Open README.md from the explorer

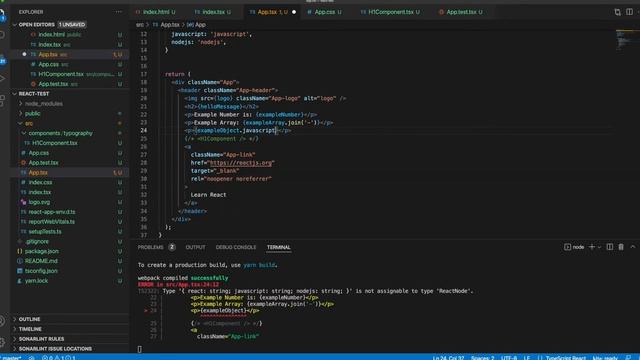point(41,261)
